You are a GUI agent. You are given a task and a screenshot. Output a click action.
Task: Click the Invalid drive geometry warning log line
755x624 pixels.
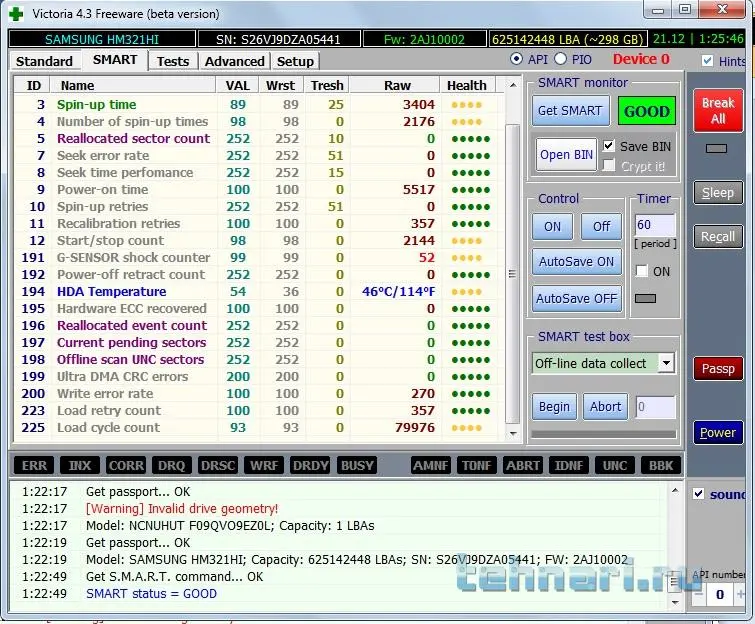click(182, 508)
